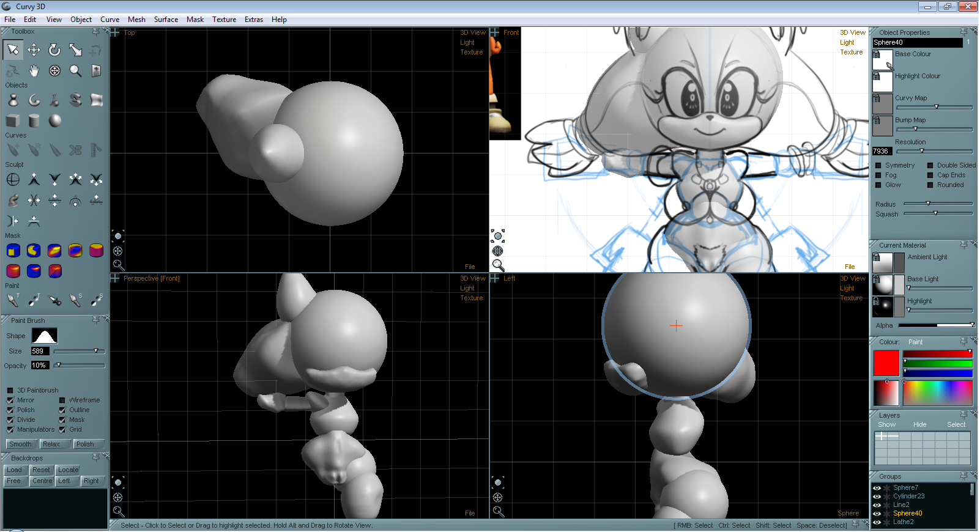This screenshot has height=532, width=980.
Task: Click the Centre backdrop button
Action: (x=42, y=481)
